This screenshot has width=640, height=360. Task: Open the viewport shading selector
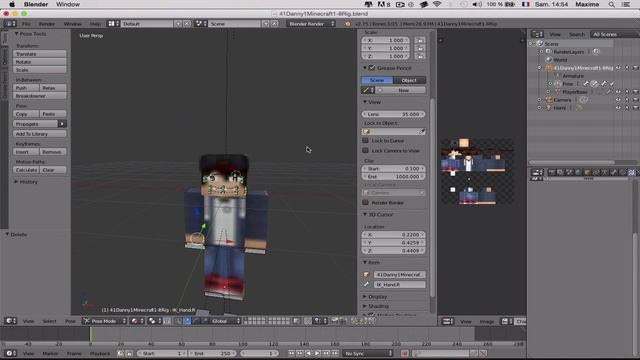coord(136,321)
